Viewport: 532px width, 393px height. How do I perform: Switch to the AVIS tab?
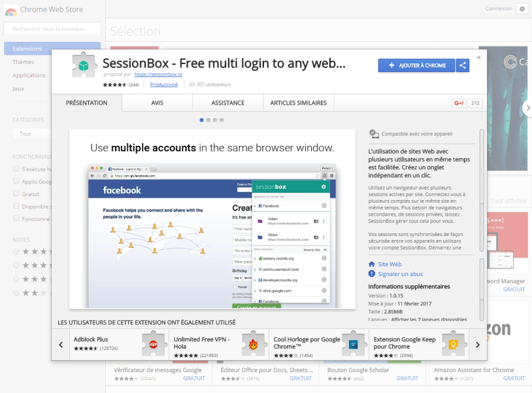(x=157, y=103)
